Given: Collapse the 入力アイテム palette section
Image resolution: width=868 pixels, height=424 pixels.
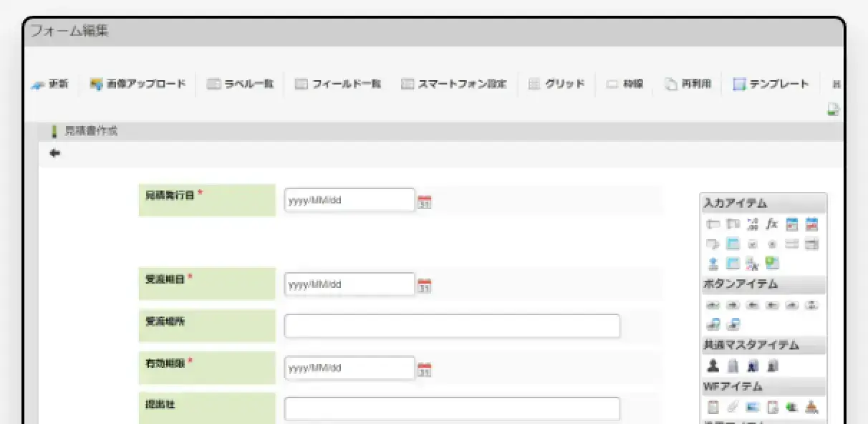Looking at the screenshot, I should pos(763,203).
